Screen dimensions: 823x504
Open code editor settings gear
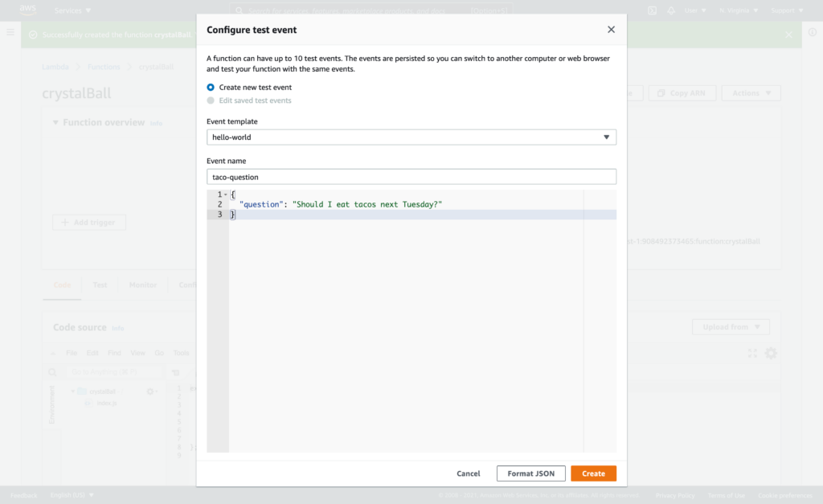(x=771, y=354)
